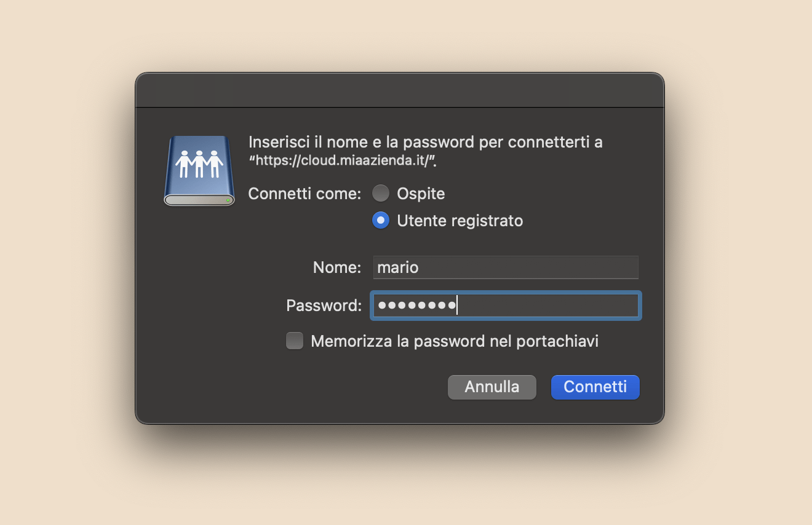Focus the Password input field
812x525 pixels.
click(x=547, y=306)
